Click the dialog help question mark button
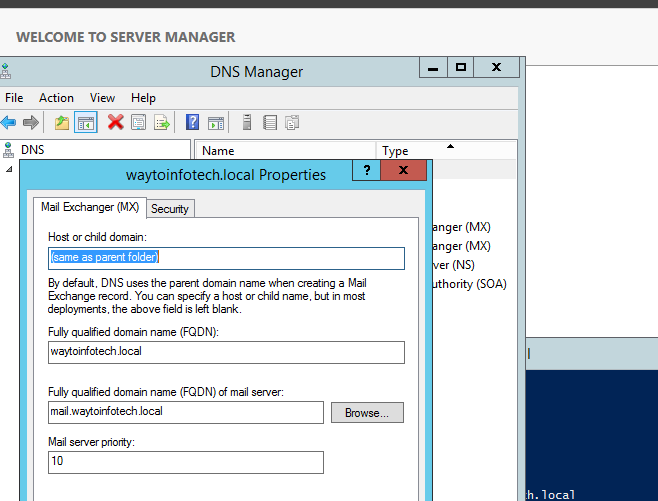 pyautogui.click(x=367, y=170)
